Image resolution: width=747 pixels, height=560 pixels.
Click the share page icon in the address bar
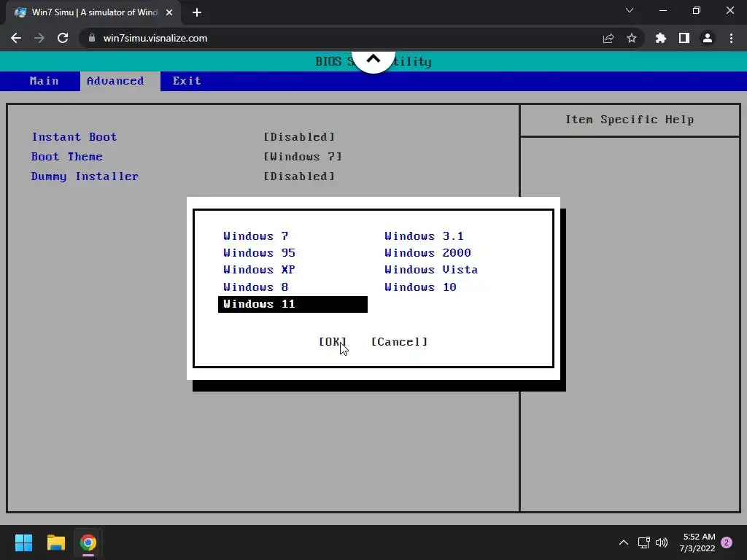pyautogui.click(x=608, y=38)
